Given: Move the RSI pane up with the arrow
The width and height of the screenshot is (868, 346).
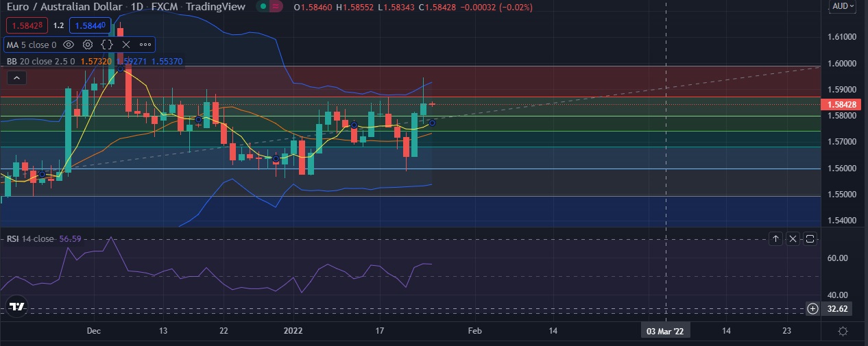Looking at the screenshot, I should click(x=775, y=238).
